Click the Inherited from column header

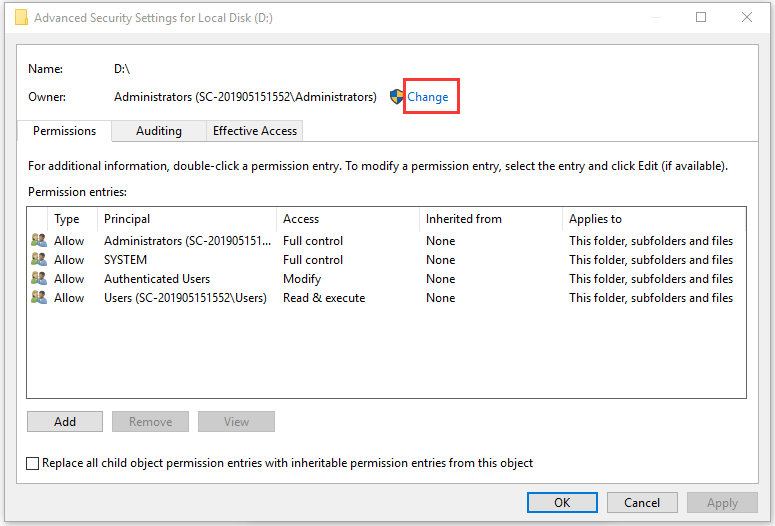[x=463, y=219]
